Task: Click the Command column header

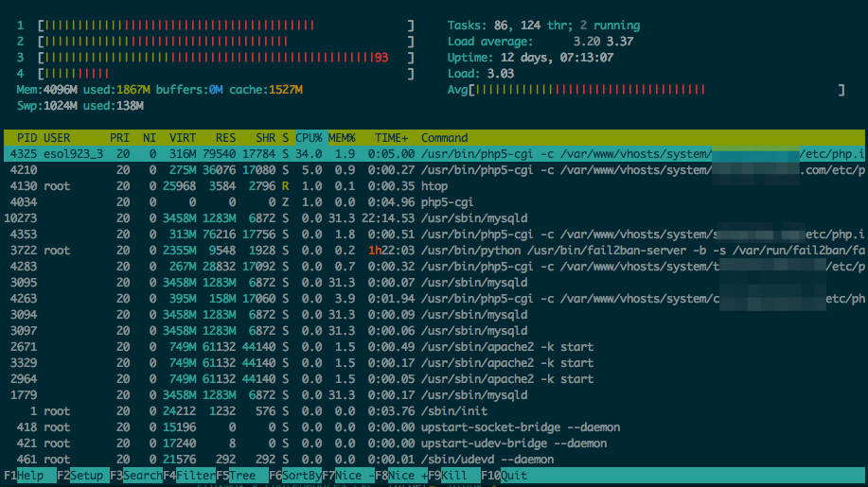Action: [x=445, y=138]
